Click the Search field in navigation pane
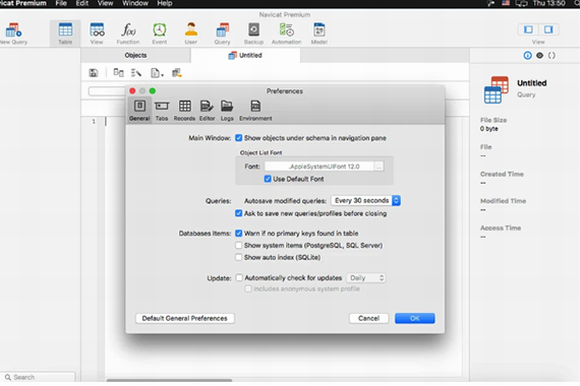 point(38,377)
